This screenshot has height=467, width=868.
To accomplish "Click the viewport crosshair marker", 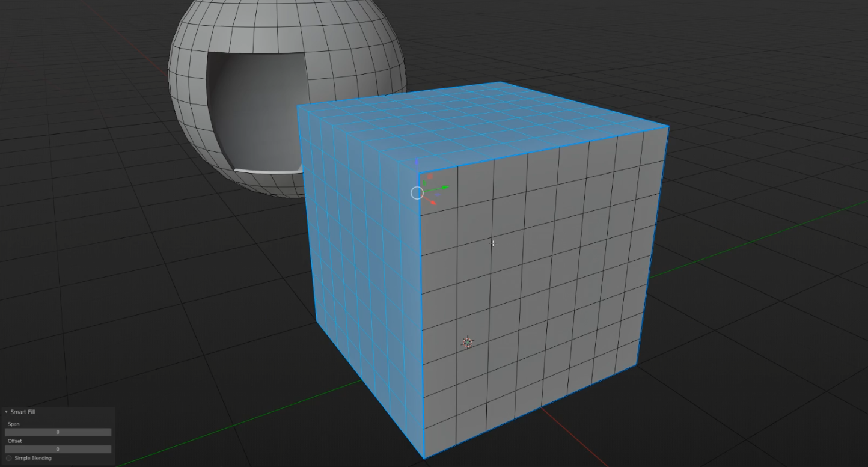I will [x=492, y=243].
